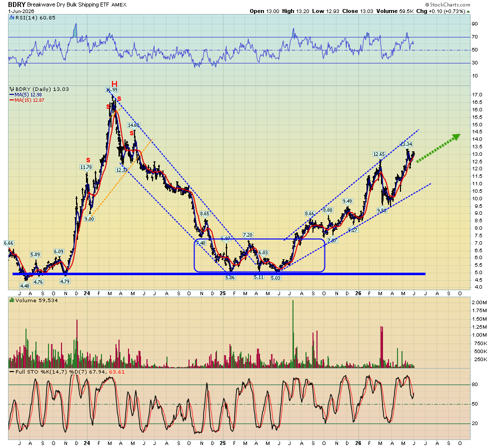Click the BDRY ticker symbol in title
This screenshot has height=448, width=495.
pos(16,4)
